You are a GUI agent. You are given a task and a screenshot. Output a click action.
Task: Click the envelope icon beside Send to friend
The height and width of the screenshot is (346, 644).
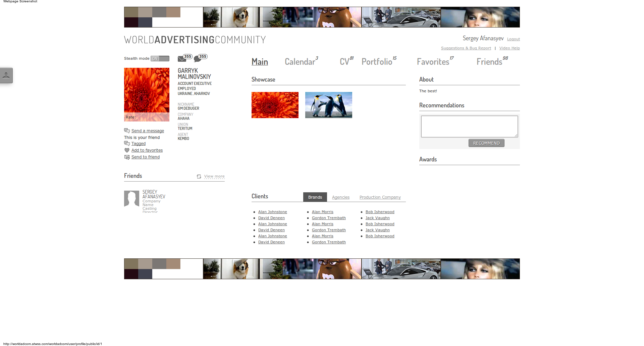127,157
